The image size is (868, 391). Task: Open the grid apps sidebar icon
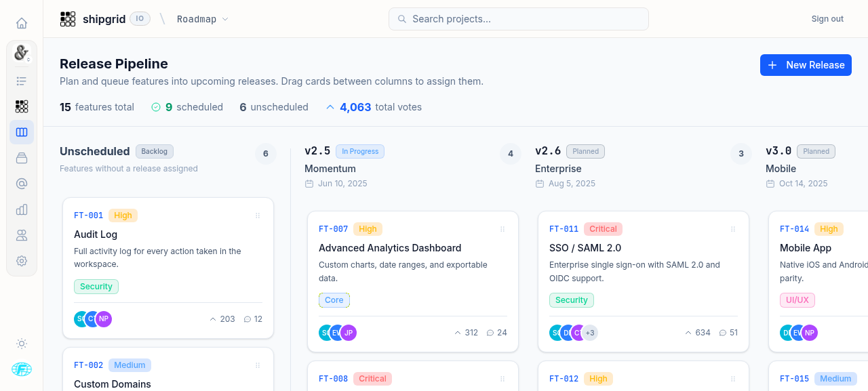click(22, 106)
